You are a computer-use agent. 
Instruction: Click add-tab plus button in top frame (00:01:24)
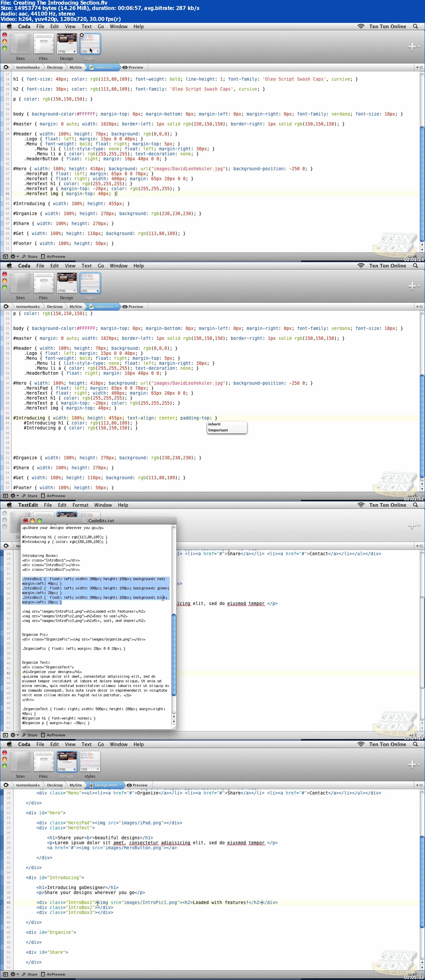pos(412,46)
